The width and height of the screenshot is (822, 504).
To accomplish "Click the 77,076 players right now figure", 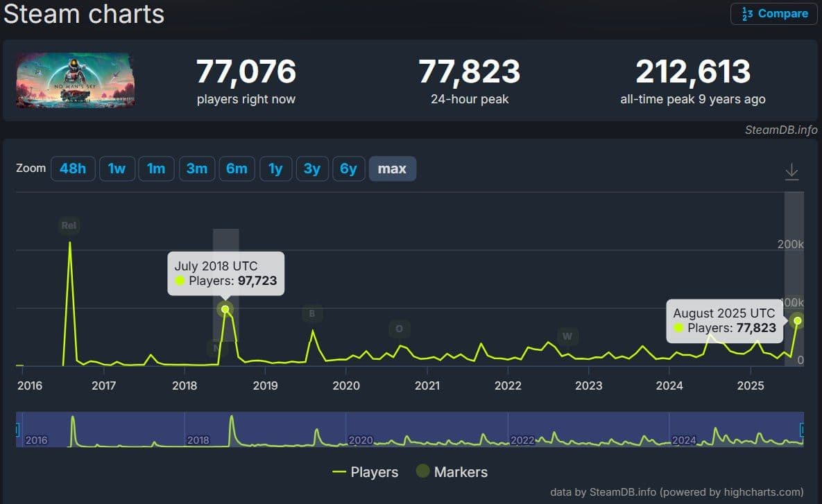I will point(246,72).
